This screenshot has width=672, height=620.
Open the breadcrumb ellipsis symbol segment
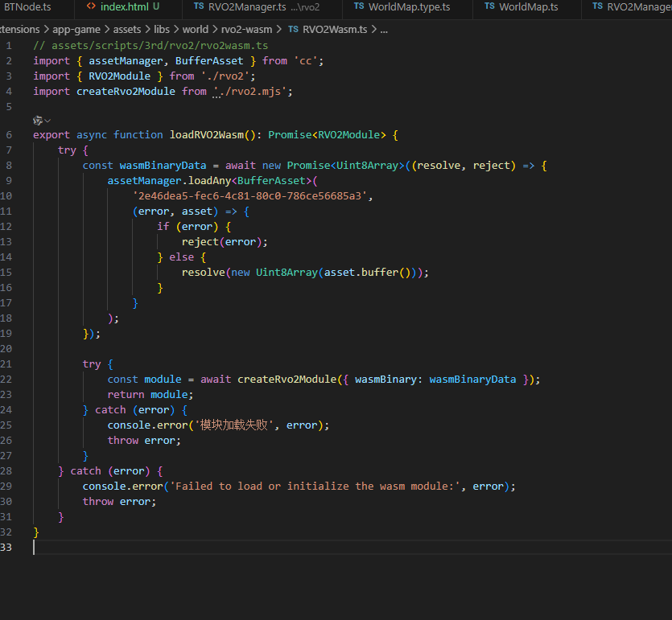[x=384, y=30]
